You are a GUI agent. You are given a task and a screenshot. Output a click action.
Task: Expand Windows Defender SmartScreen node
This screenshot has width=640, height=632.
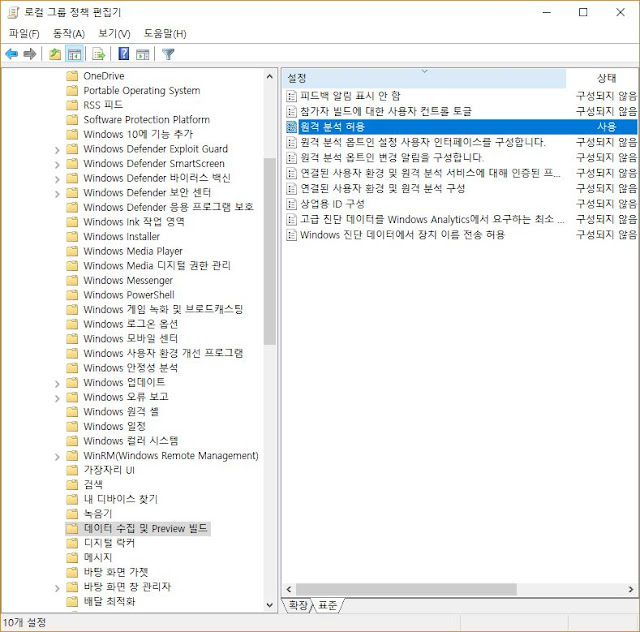tap(57, 165)
